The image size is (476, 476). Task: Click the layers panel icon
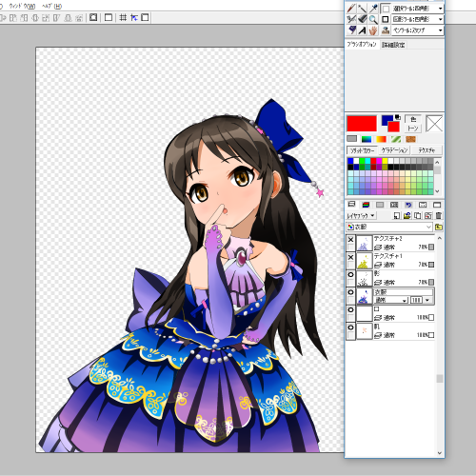coord(351,205)
